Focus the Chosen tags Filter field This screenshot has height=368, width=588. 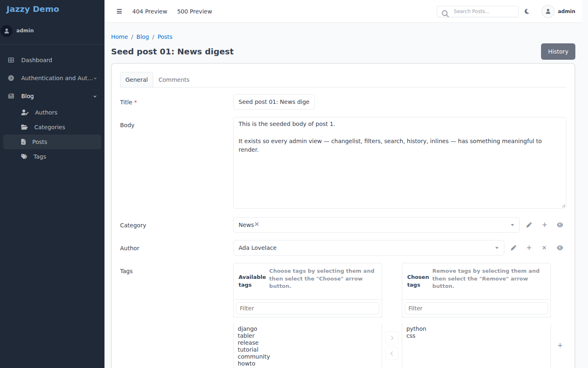coord(476,308)
